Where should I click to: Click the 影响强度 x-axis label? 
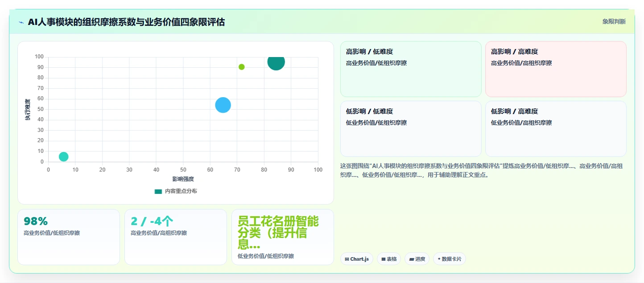pyautogui.click(x=183, y=179)
